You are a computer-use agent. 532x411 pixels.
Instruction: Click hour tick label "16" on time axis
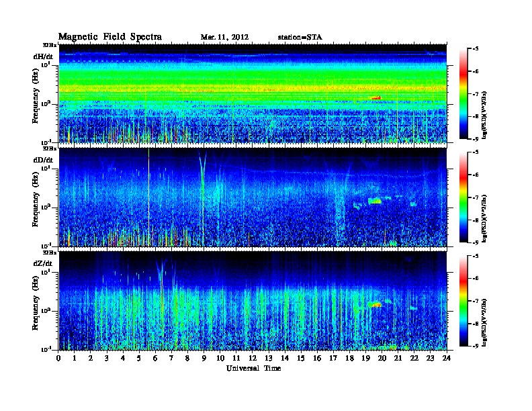[x=317, y=359]
